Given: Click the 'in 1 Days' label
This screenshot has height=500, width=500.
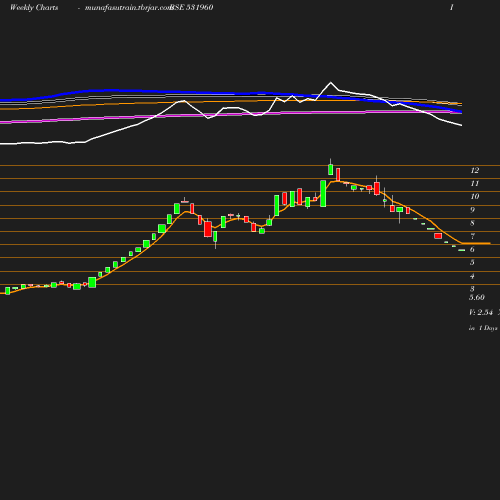Looking at the screenshot, I should tap(483, 328).
